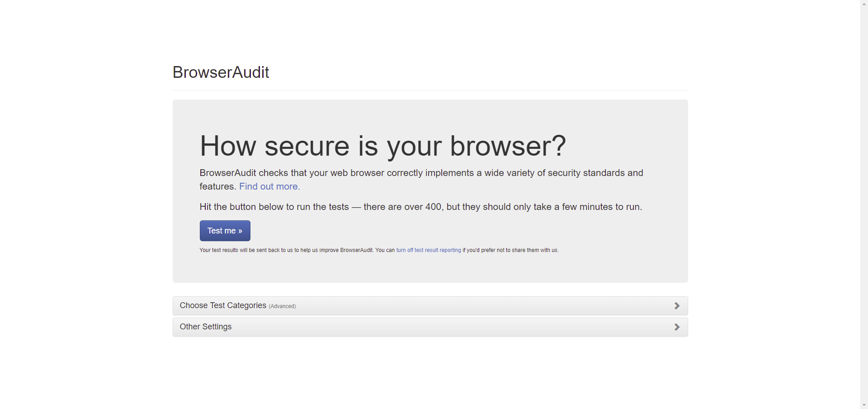Screen dimensions: 868x409
Task: Click the vertical scrollbar track
Action: (864, 204)
